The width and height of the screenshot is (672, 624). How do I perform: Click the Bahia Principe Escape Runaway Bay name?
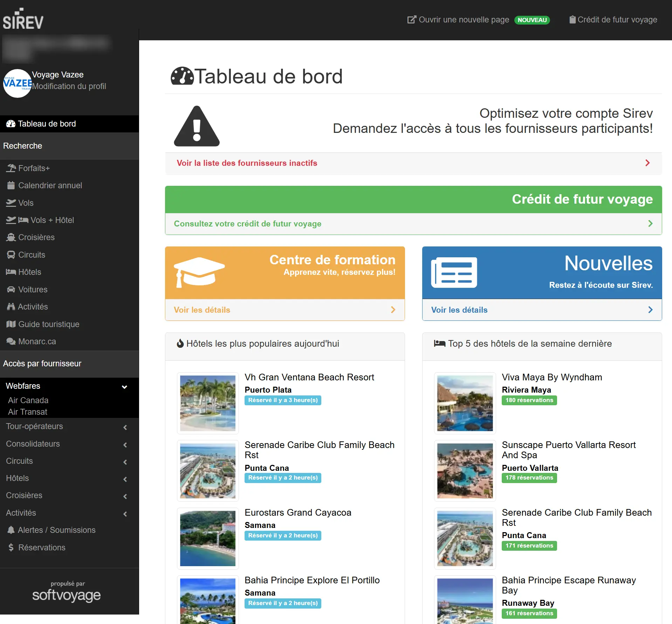coord(569,585)
